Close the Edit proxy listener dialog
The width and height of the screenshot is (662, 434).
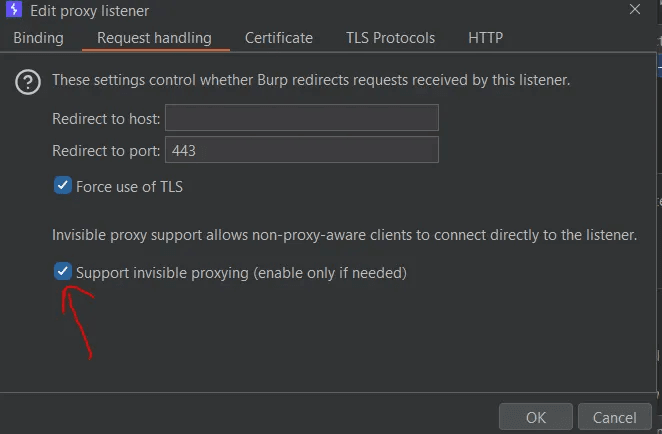tap(635, 9)
